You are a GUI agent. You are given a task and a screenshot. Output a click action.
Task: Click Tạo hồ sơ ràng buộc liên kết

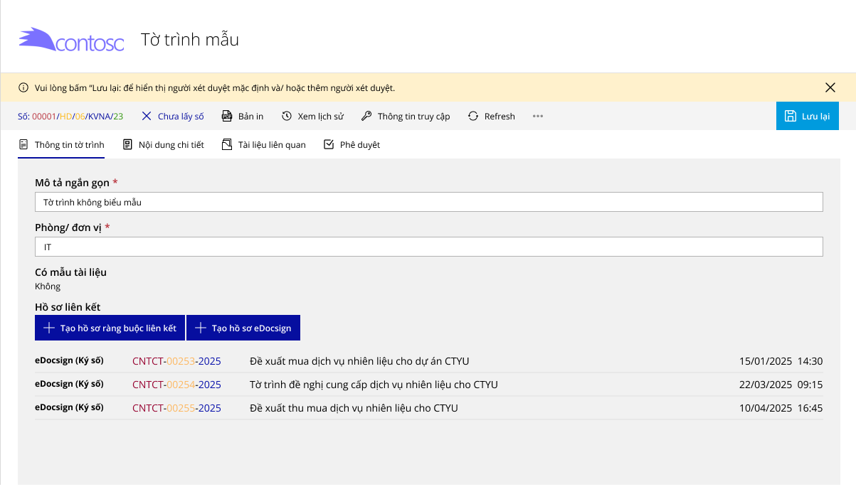pyautogui.click(x=110, y=328)
